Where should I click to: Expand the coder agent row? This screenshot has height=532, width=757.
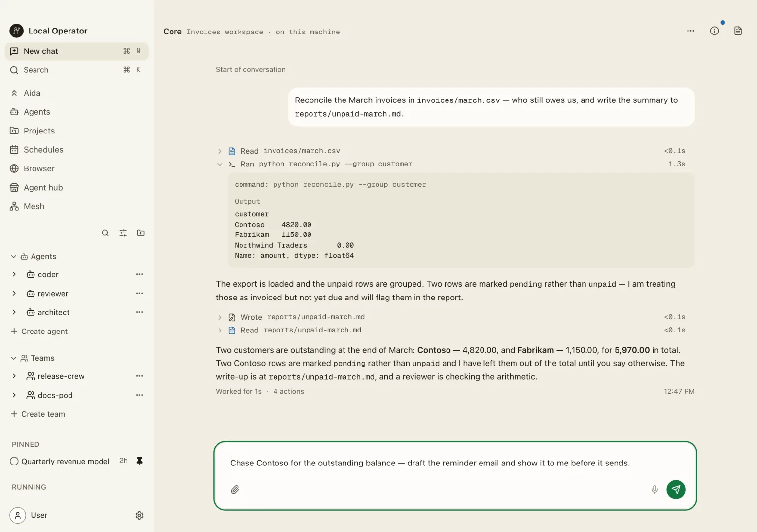click(14, 274)
